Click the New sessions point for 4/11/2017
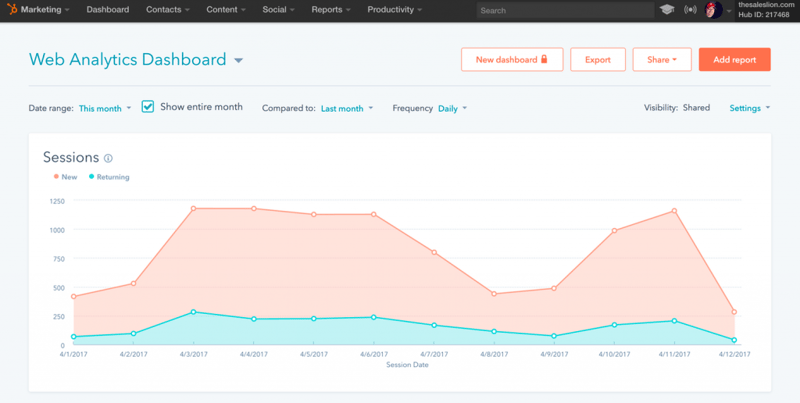 (674, 211)
